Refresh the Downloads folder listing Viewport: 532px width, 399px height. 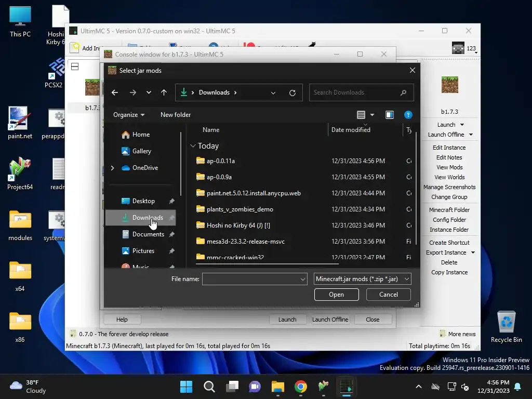(292, 92)
